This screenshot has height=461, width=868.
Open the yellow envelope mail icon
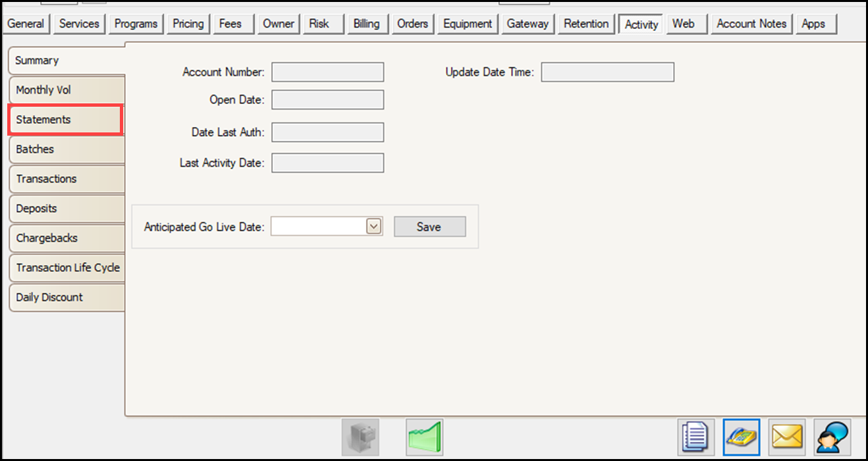coord(787,437)
